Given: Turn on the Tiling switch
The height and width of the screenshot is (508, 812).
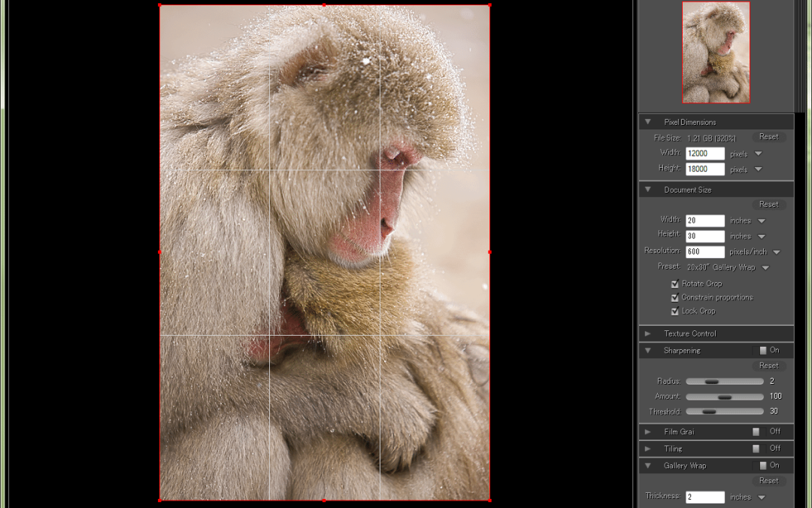Looking at the screenshot, I should tap(757, 449).
